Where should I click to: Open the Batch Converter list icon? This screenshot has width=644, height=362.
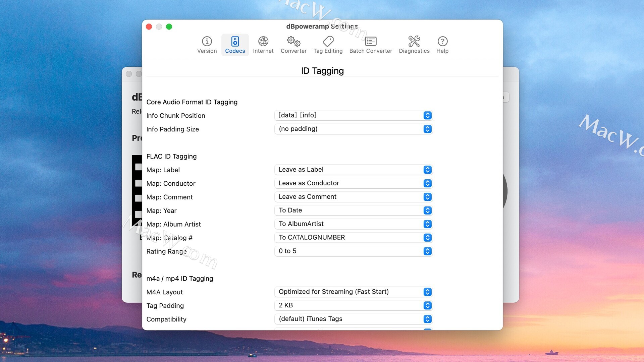(371, 41)
